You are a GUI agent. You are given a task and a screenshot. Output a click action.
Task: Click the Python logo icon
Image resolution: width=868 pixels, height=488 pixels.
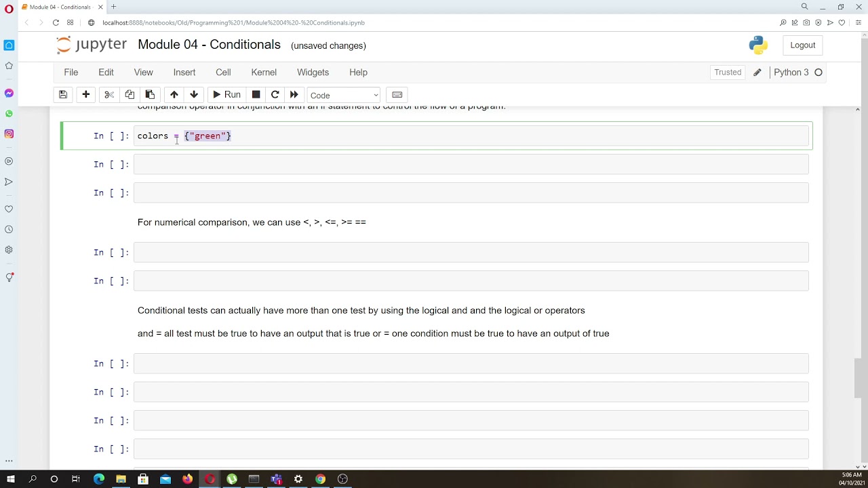click(758, 45)
